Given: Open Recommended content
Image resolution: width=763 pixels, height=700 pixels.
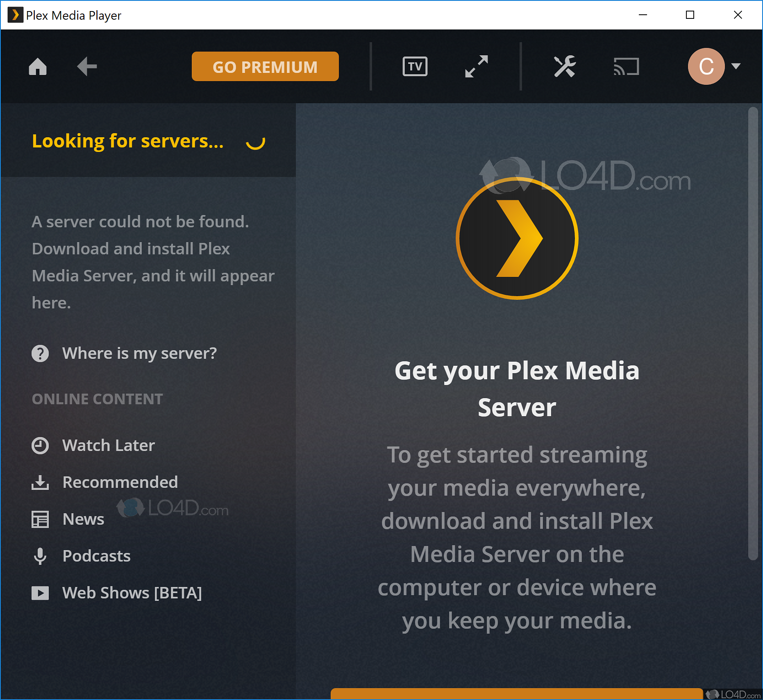Looking at the screenshot, I should (120, 483).
